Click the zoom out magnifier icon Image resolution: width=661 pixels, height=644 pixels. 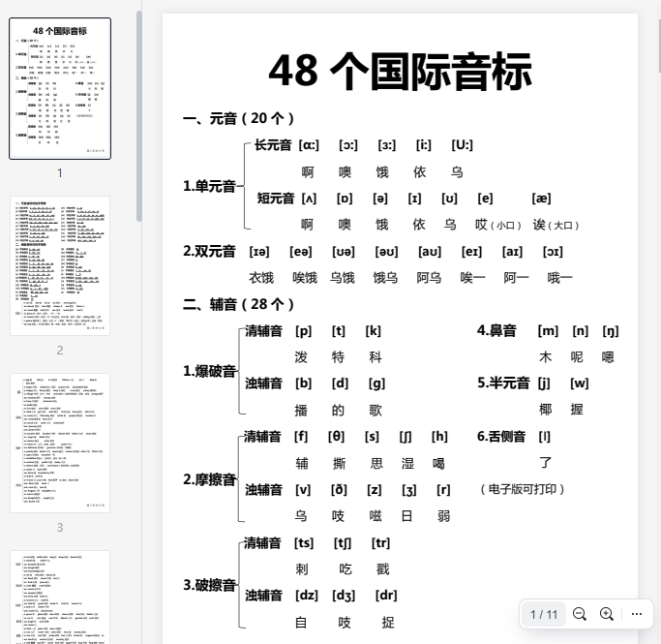point(580,614)
